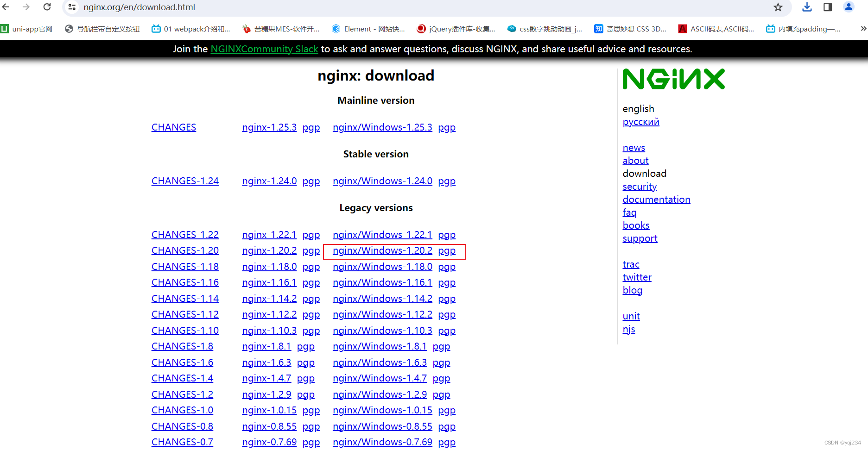The width and height of the screenshot is (868, 450).
Task: Switch language to русский
Action: click(641, 122)
